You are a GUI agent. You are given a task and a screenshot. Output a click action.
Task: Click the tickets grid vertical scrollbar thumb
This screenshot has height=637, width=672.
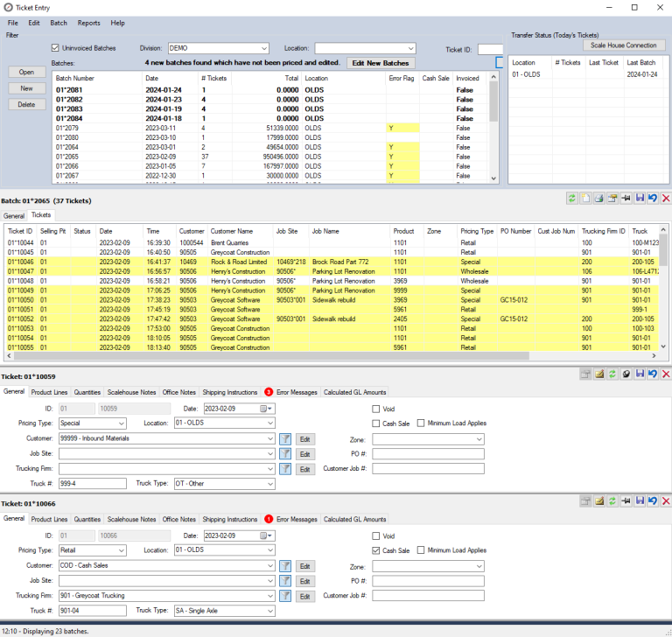pyautogui.click(x=663, y=250)
